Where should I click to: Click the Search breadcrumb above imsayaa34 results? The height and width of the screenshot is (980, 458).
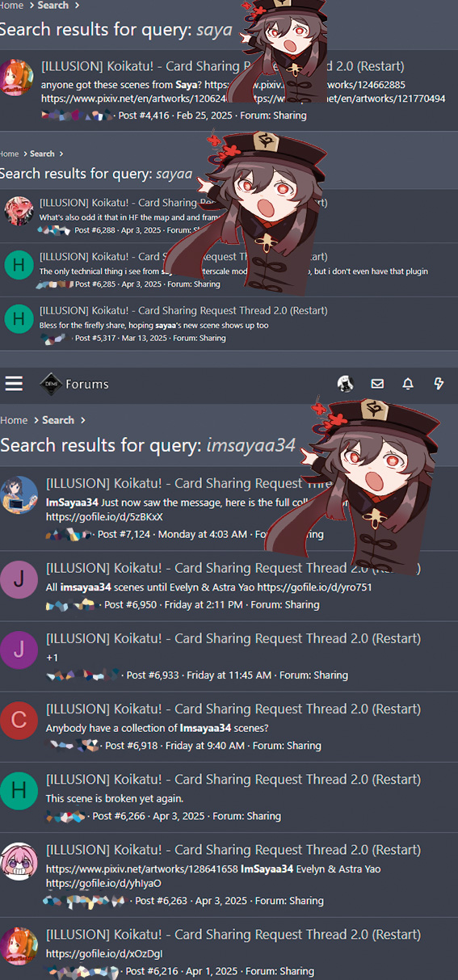tap(58, 420)
